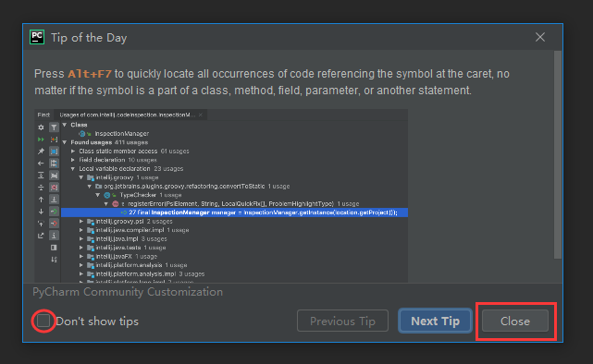Click the up arrow previous occurrence icon
The width and height of the screenshot is (593, 364).
coord(41,200)
